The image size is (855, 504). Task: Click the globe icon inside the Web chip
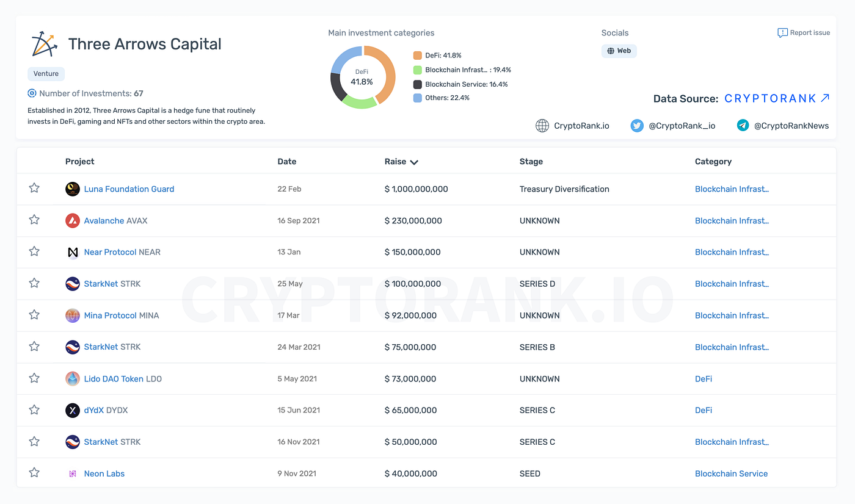click(x=611, y=51)
